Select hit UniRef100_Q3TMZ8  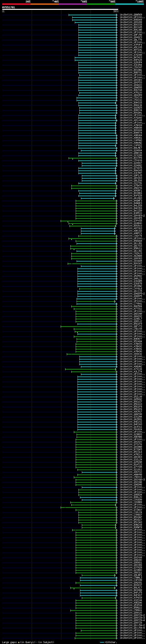131,567
